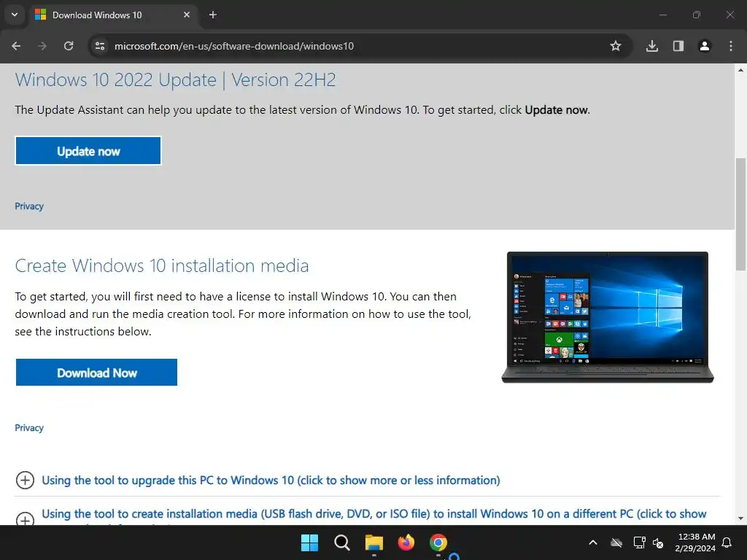Open a new browser tab
Viewport: 747px width, 560px height.
[213, 15]
